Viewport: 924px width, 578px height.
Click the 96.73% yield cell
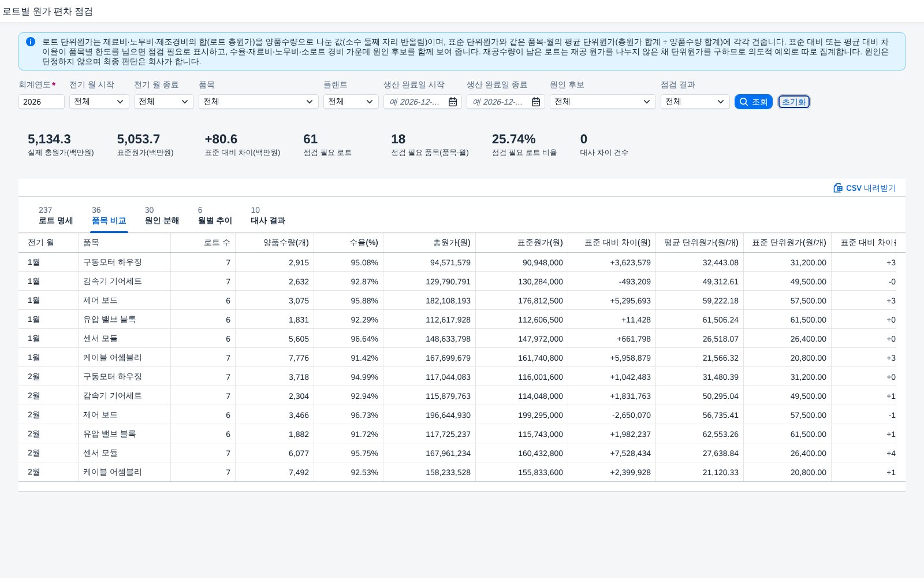coord(349,415)
